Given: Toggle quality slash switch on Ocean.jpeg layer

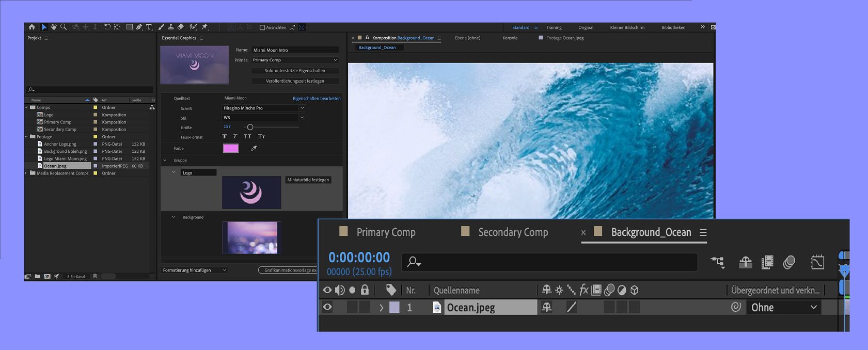Looking at the screenshot, I should 571,307.
